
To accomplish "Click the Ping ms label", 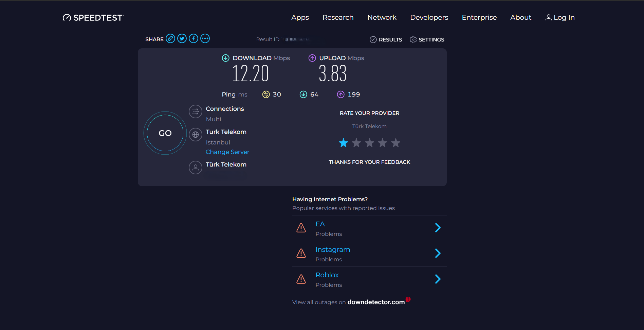I will click(x=235, y=94).
